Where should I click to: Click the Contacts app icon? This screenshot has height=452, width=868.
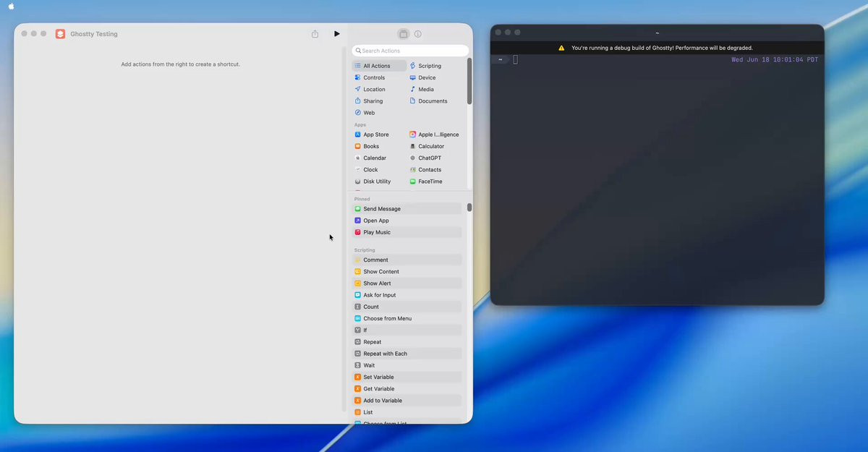pos(412,170)
